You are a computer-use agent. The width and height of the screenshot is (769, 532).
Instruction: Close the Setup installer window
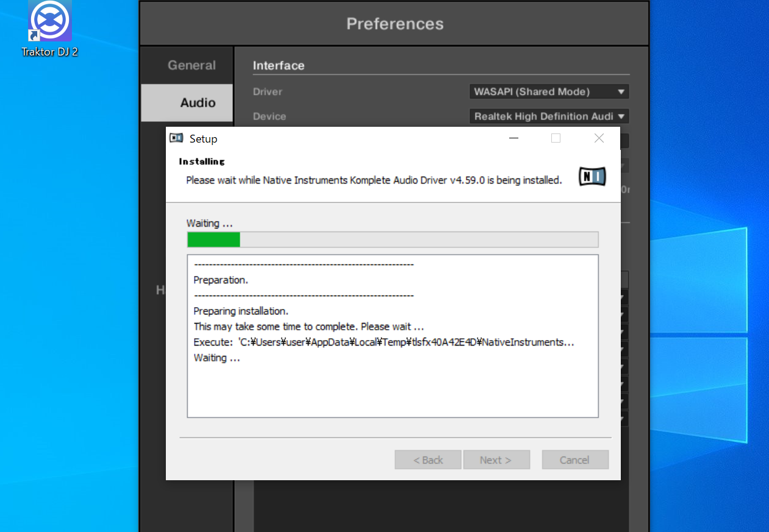(599, 138)
